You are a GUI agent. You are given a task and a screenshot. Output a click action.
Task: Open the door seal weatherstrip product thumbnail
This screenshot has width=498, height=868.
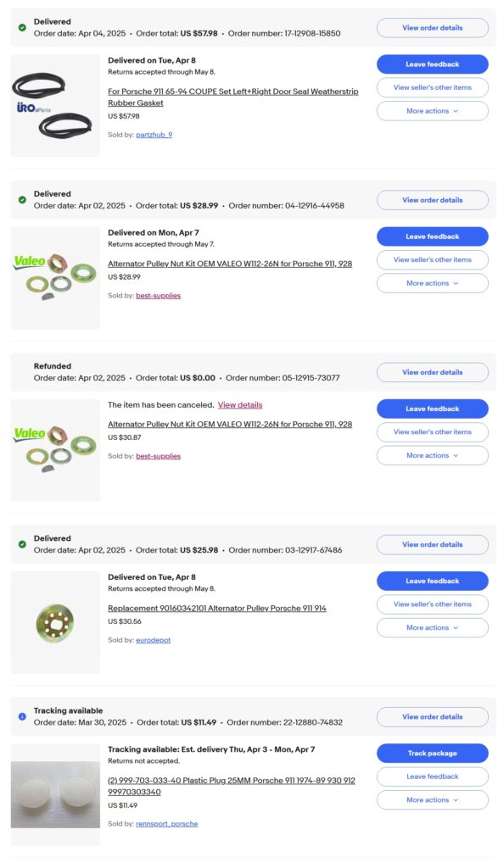click(x=55, y=106)
